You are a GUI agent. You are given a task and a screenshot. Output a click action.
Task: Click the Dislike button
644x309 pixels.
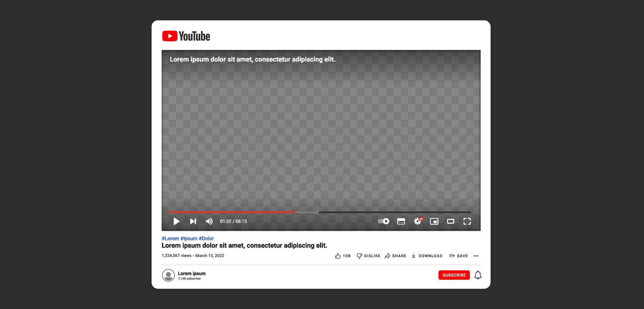[368, 256]
